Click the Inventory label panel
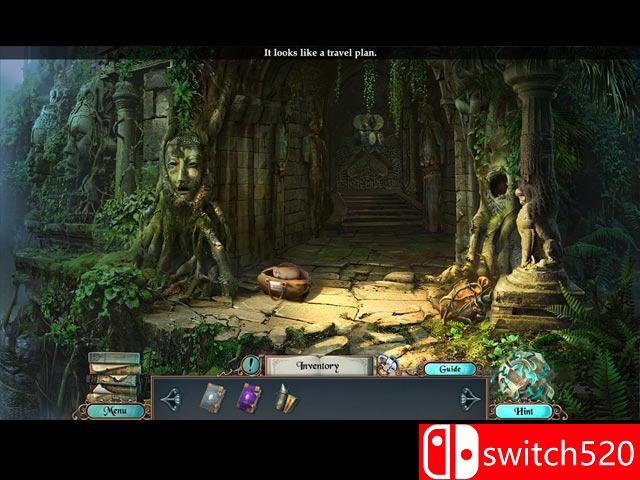 (318, 366)
